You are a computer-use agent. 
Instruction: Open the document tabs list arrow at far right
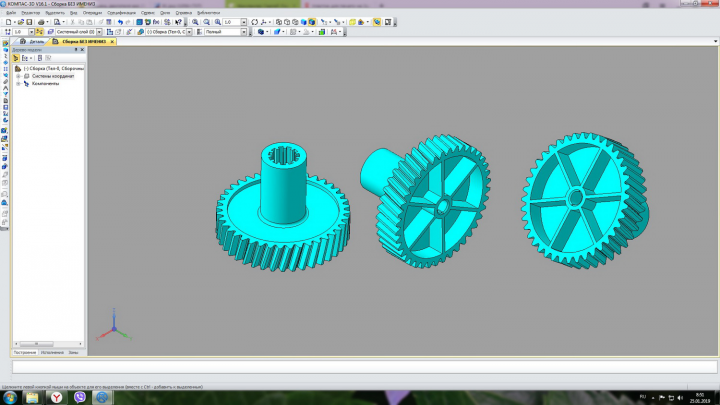point(715,41)
